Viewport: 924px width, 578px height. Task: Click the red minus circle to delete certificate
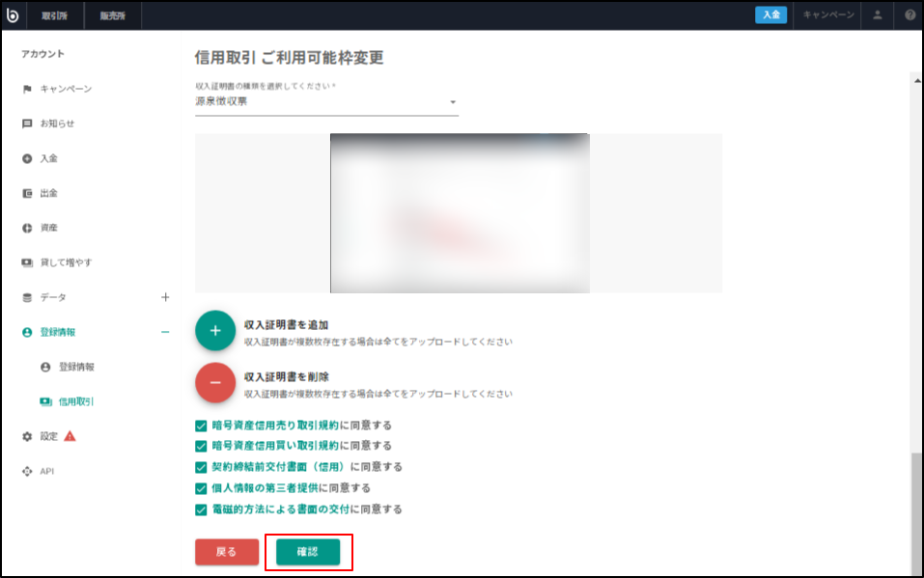click(215, 383)
